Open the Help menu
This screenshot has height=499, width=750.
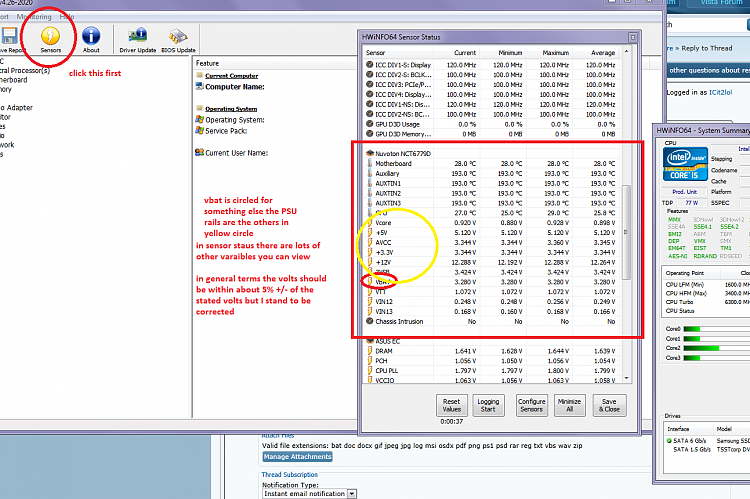66,17
